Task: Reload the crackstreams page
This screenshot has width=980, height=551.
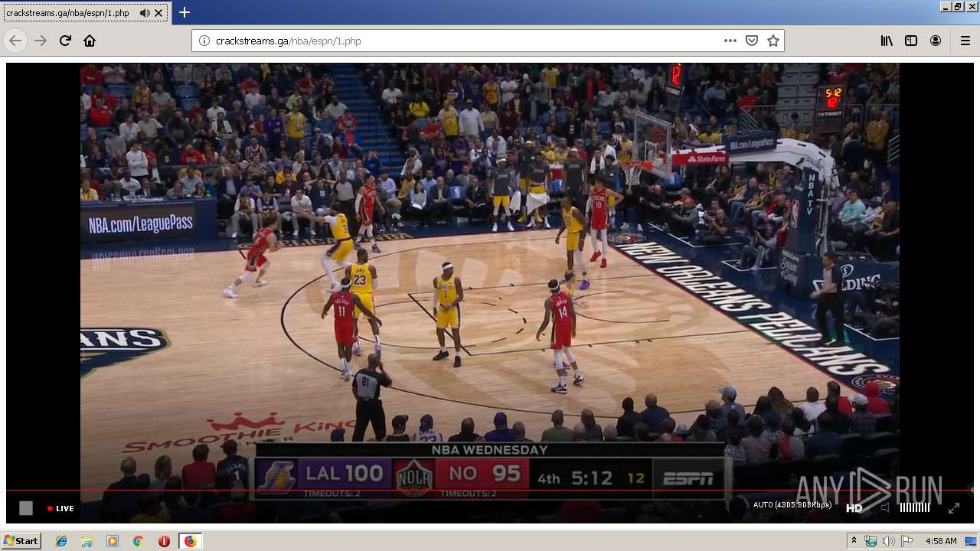Action: [65, 41]
